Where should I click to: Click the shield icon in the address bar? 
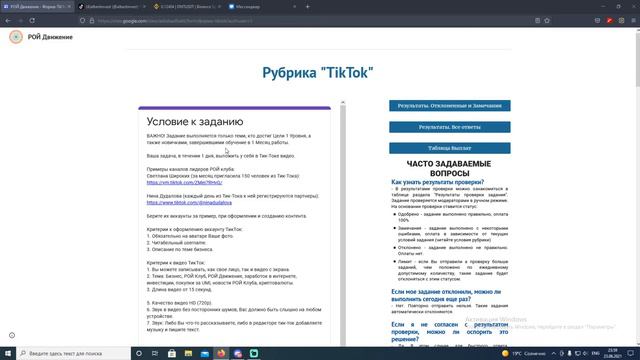tap(82, 20)
